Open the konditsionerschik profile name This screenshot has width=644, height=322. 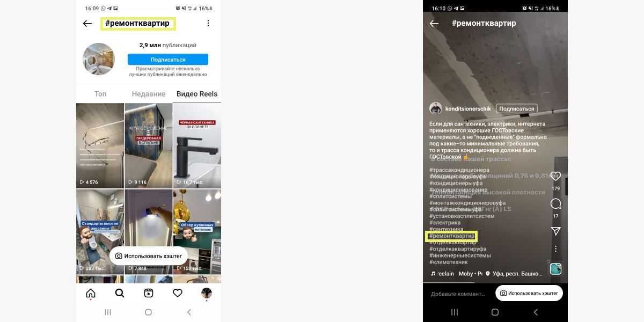(468, 108)
